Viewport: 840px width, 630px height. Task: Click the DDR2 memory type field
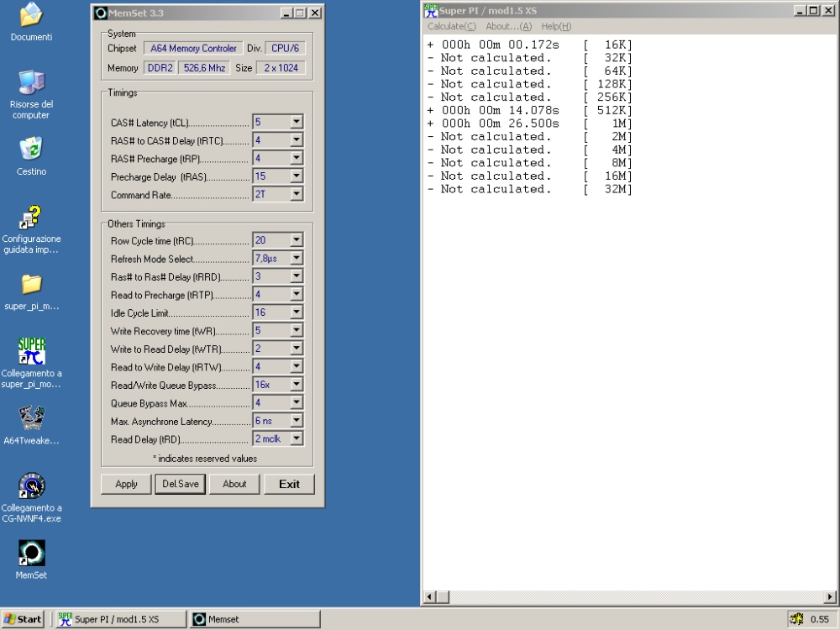point(160,68)
